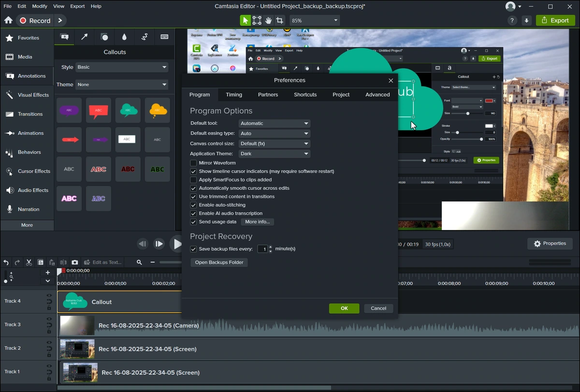Capture frame with camera snapshot icon
Image resolution: width=580 pixels, height=392 pixels.
pyautogui.click(x=75, y=262)
